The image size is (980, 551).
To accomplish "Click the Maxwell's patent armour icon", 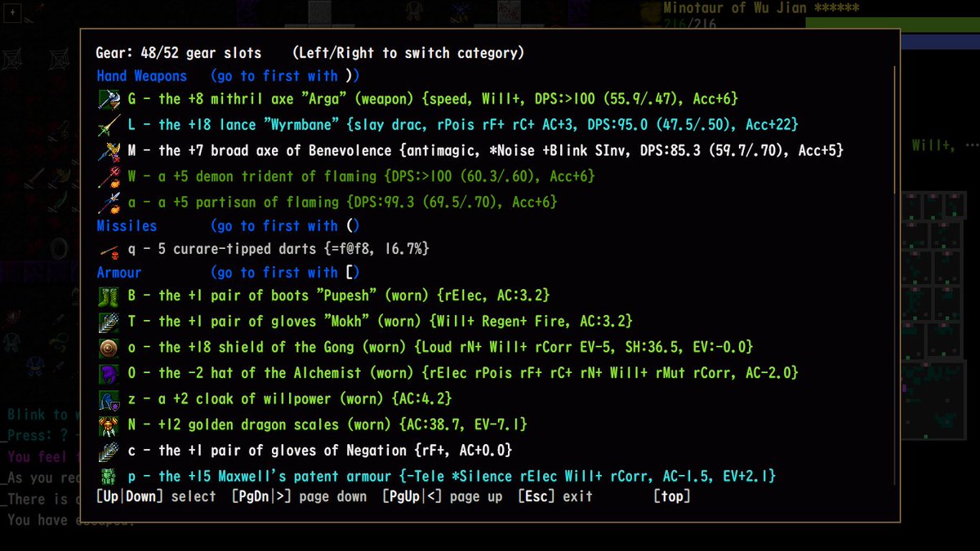I will pyautogui.click(x=109, y=476).
